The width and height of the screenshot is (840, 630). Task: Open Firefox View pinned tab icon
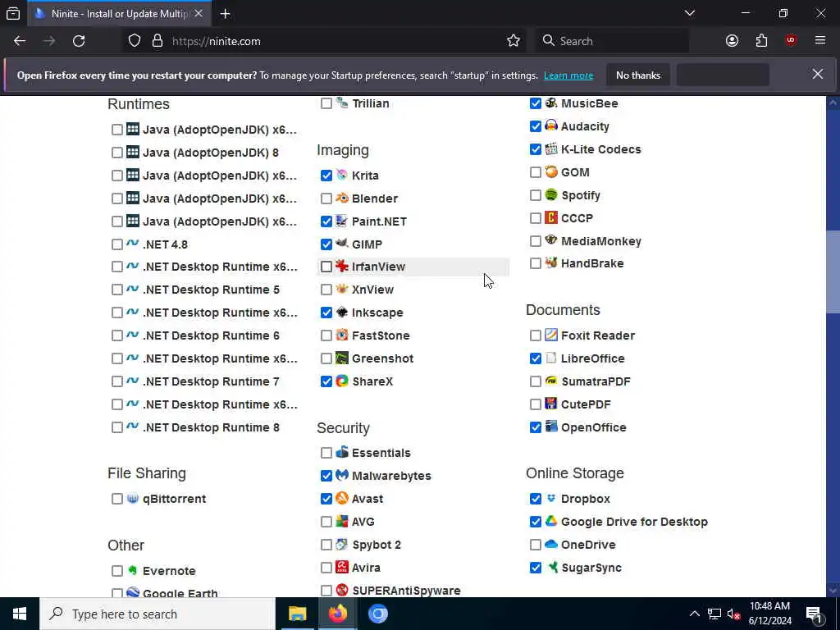click(x=13, y=14)
